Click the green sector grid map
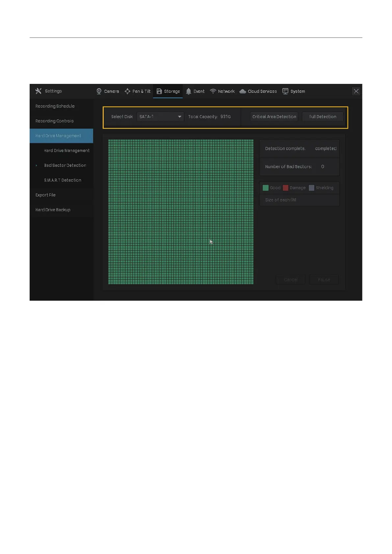Screen dimensions: 392x554 [181, 212]
